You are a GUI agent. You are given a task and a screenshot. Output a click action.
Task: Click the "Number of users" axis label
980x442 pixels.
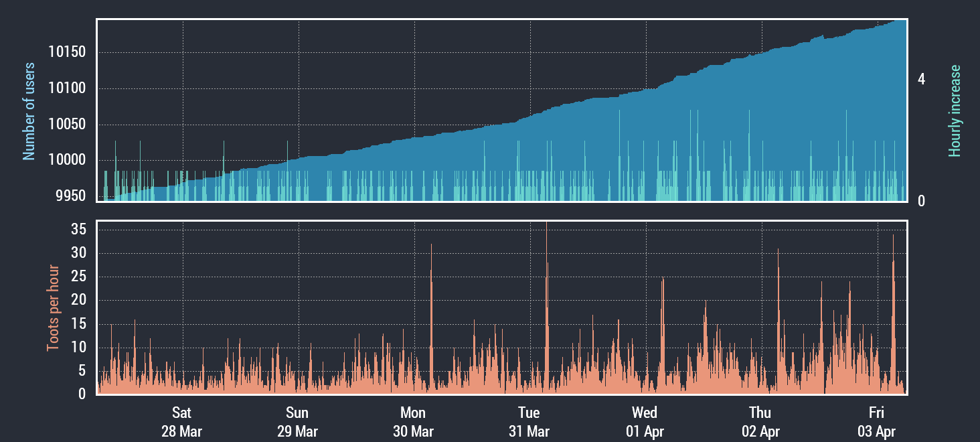[x=29, y=111]
